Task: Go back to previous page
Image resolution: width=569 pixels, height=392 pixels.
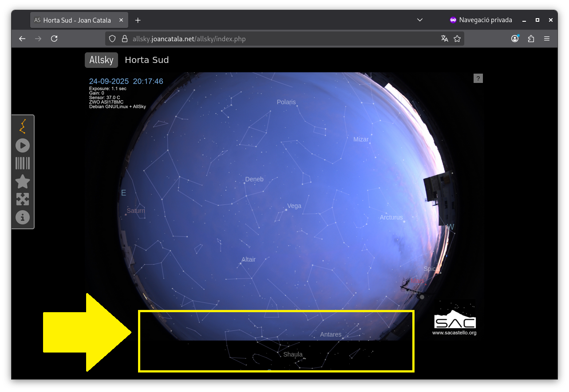Action: tap(22, 39)
